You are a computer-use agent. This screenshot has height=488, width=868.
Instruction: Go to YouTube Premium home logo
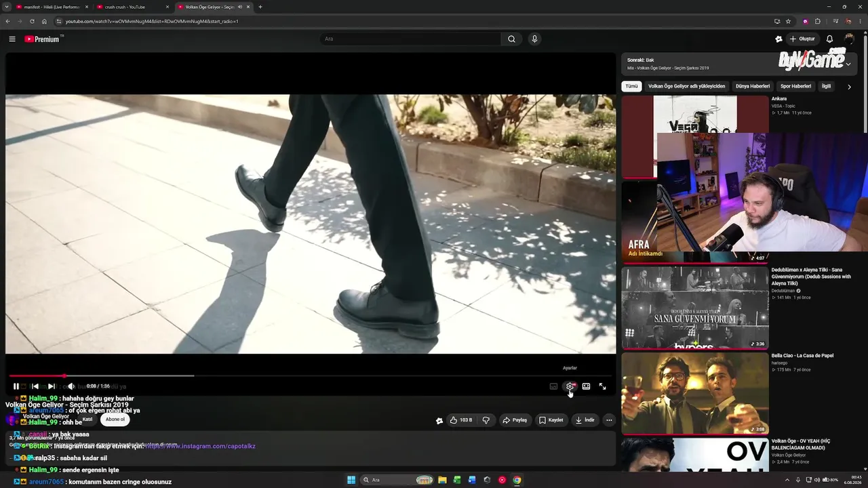point(42,39)
